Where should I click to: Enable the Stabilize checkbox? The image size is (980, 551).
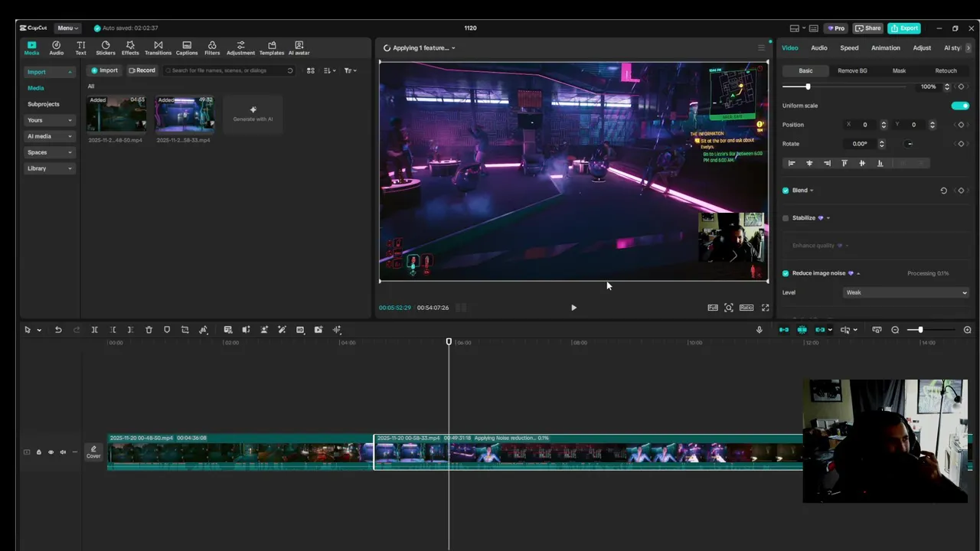786,218
